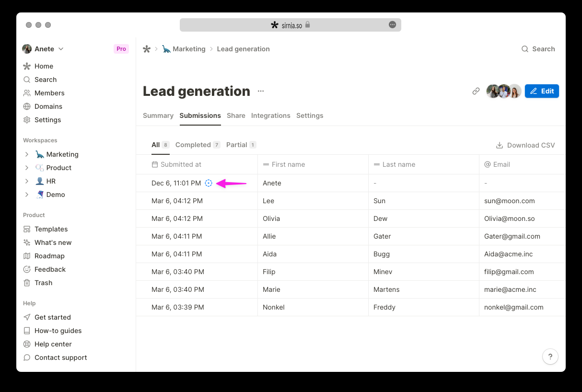Click the Roadmap map icon

(x=27, y=256)
